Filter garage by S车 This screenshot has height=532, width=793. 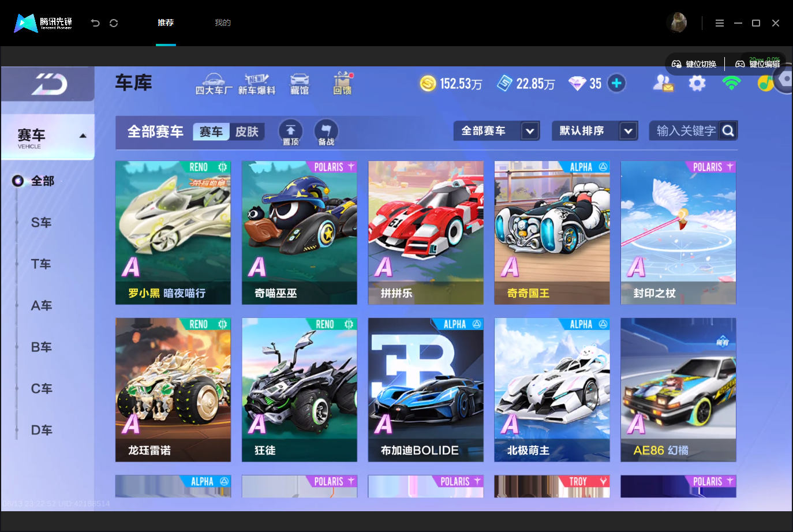(x=42, y=223)
